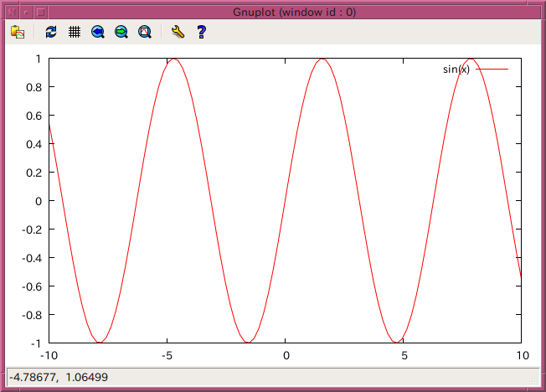Replot the graph with the refresh icon
Image resolution: width=546 pixels, height=392 pixels.
pos(51,32)
